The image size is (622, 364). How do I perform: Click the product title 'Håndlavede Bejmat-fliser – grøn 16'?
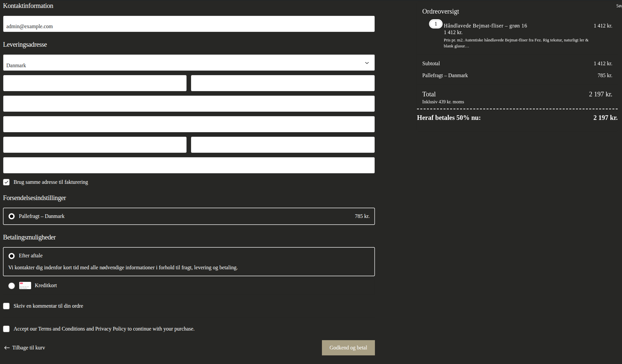click(485, 26)
